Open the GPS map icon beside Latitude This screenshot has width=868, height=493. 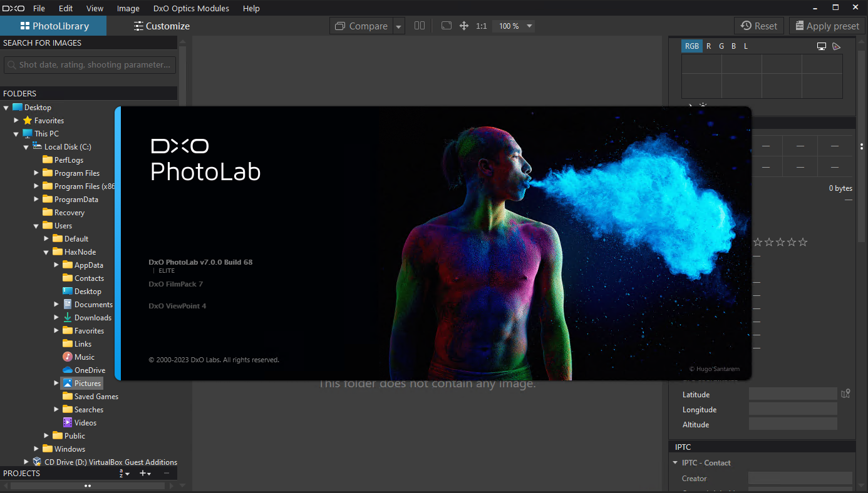[846, 394]
